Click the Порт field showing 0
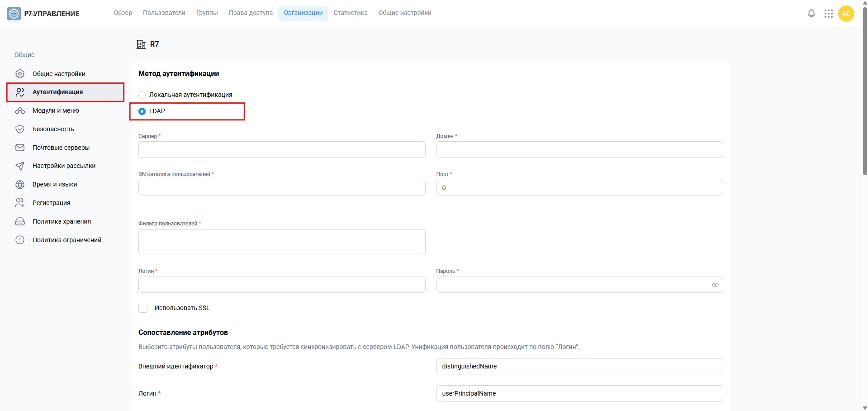The width and height of the screenshot is (868, 411). [579, 188]
